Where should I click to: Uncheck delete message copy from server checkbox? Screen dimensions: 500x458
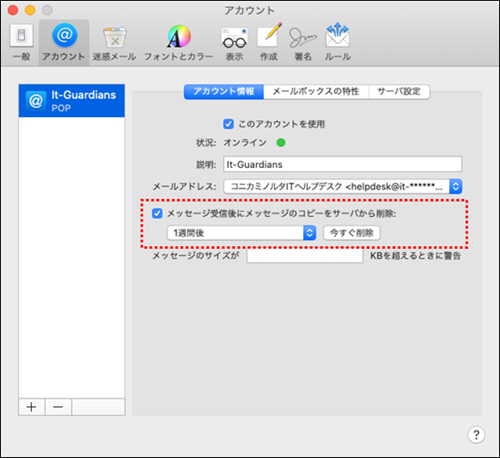pos(157,213)
